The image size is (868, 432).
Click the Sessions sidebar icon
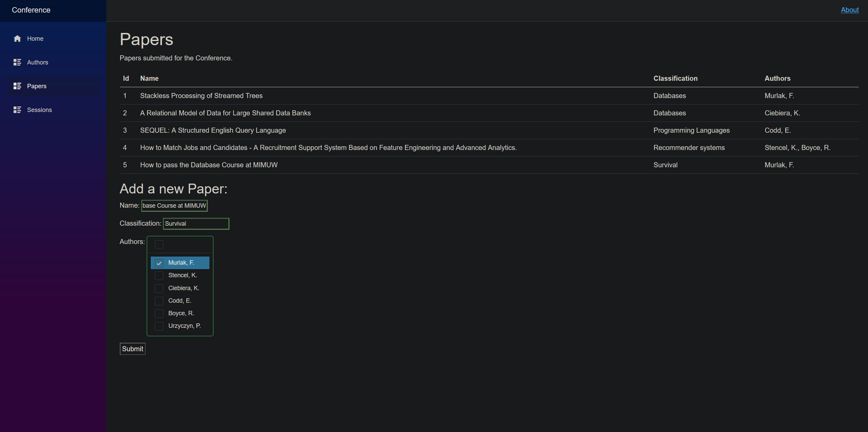click(17, 110)
